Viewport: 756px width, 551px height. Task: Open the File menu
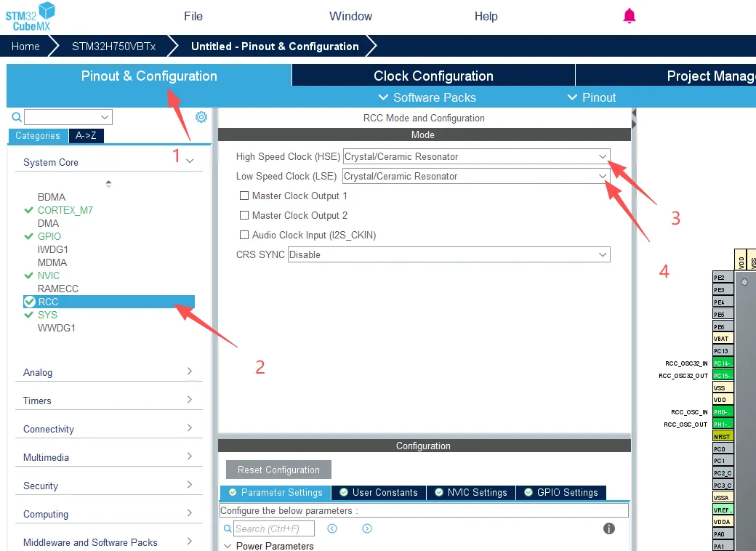click(193, 16)
